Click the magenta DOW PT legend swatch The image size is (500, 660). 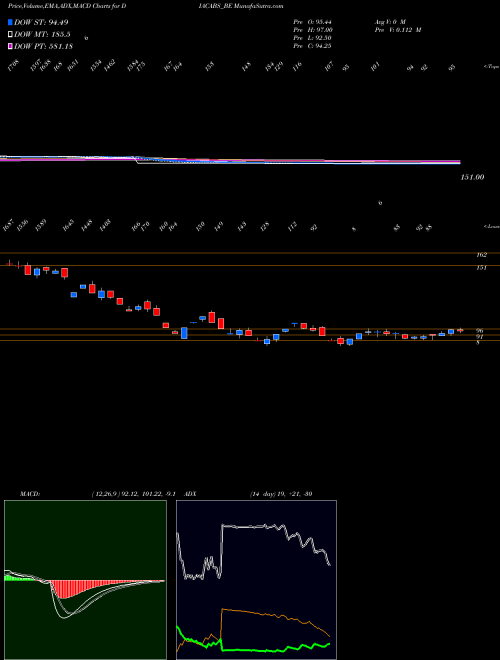click(x=11, y=46)
